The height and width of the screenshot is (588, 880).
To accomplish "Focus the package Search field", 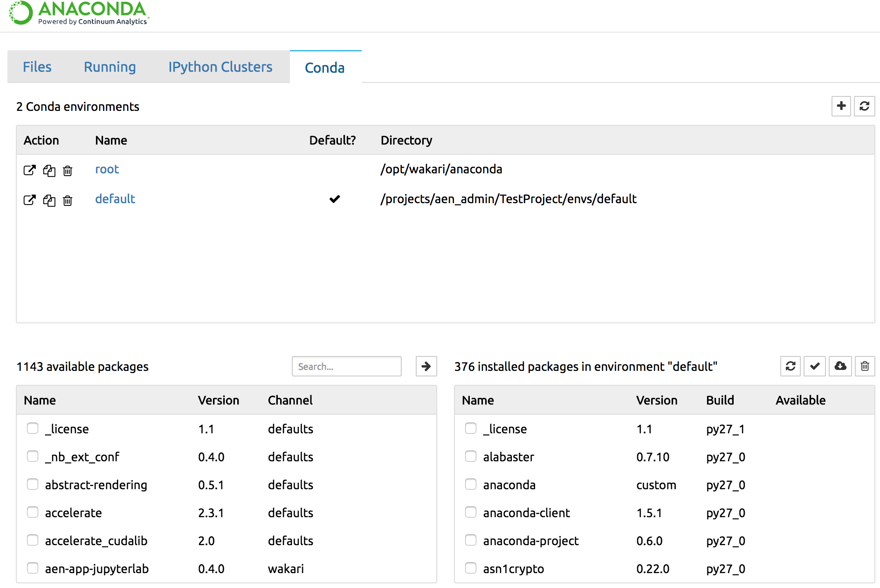I will 347,366.
